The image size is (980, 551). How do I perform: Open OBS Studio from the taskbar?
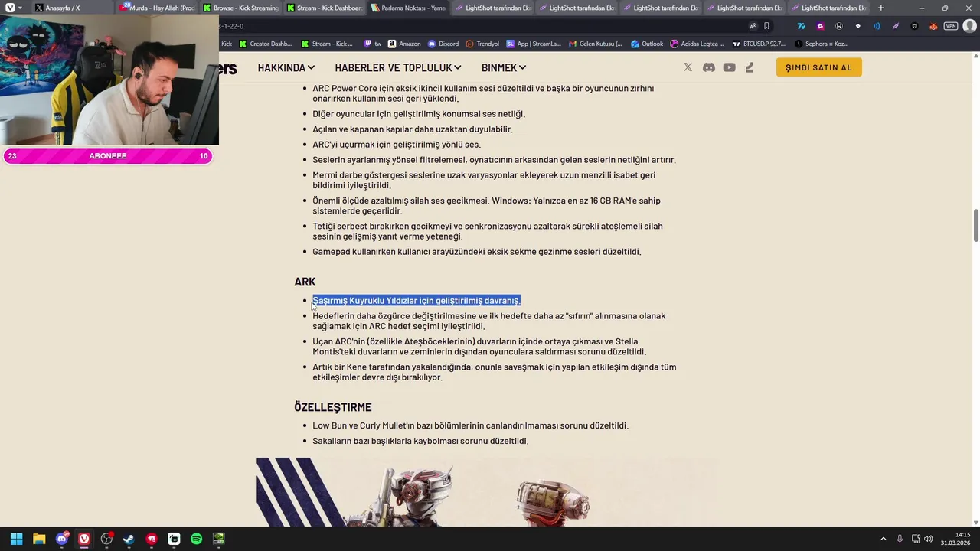(106, 539)
